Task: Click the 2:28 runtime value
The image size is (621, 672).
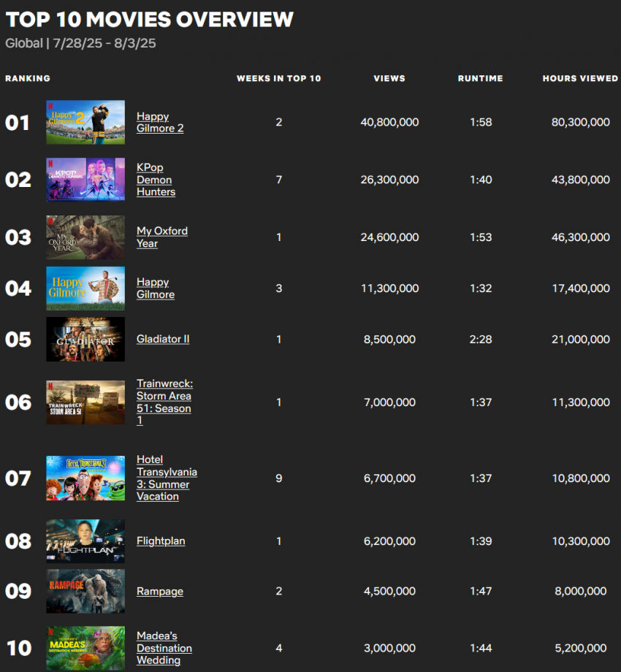Action: pyautogui.click(x=481, y=339)
